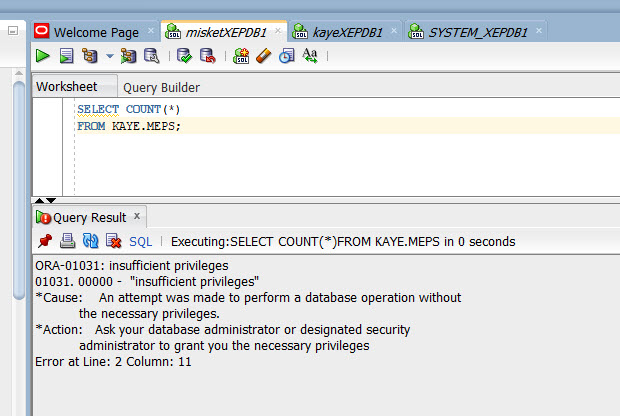This screenshot has height=416, width=620.
Task: Click the SQL link in result toolbar
Action: click(140, 242)
